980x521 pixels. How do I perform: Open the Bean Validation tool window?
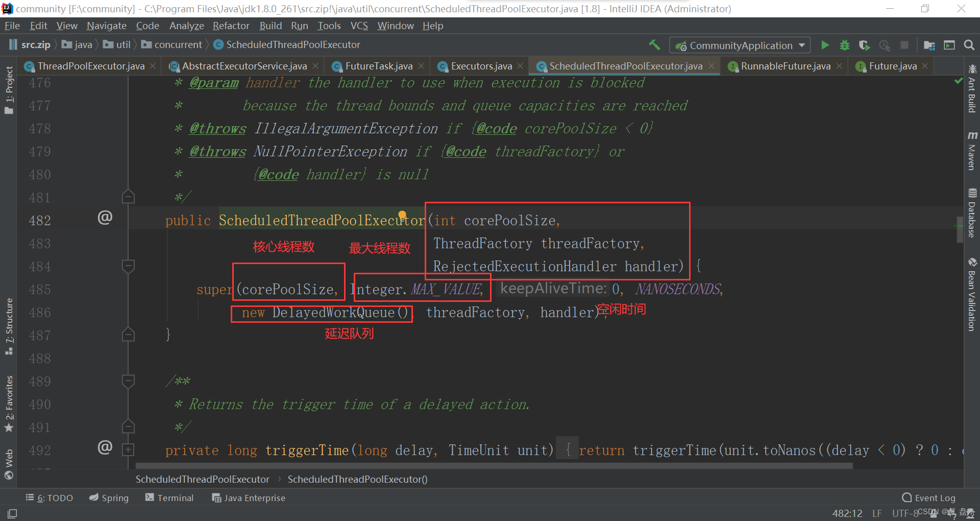pos(972,295)
